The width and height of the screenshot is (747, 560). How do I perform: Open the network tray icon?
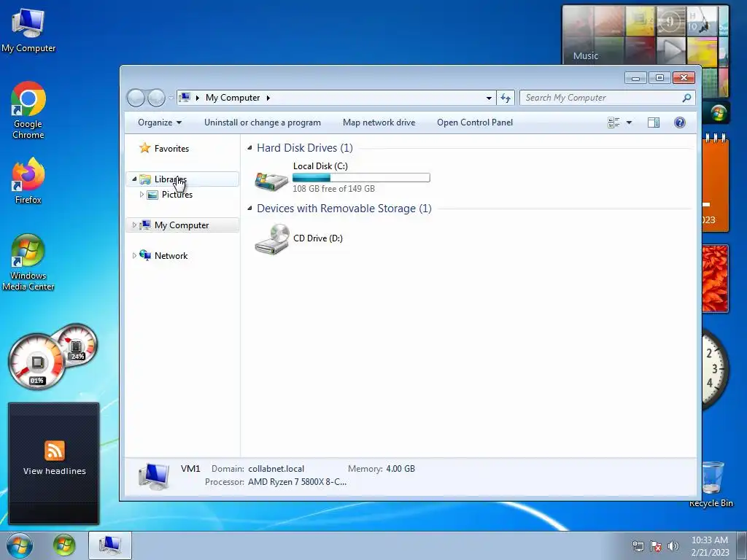[x=638, y=546]
